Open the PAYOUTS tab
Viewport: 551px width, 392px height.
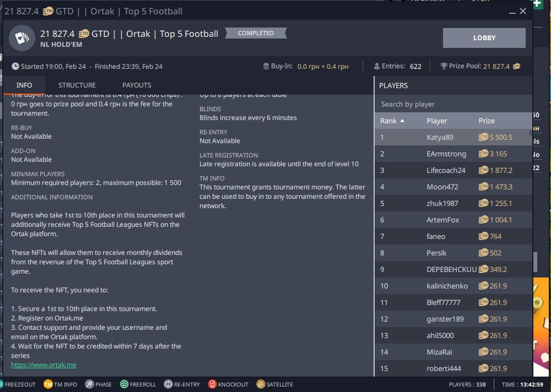pos(137,85)
